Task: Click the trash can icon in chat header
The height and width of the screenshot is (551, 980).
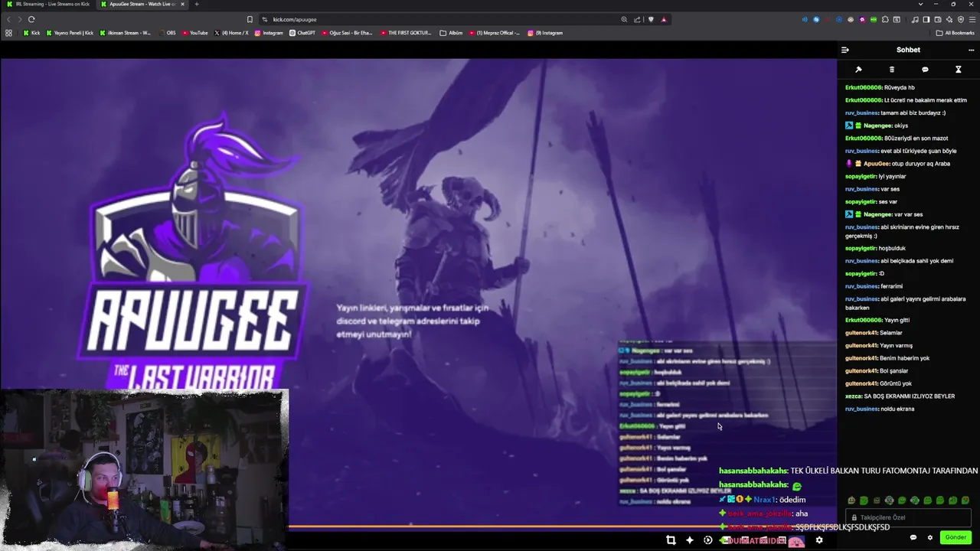Action: click(892, 70)
